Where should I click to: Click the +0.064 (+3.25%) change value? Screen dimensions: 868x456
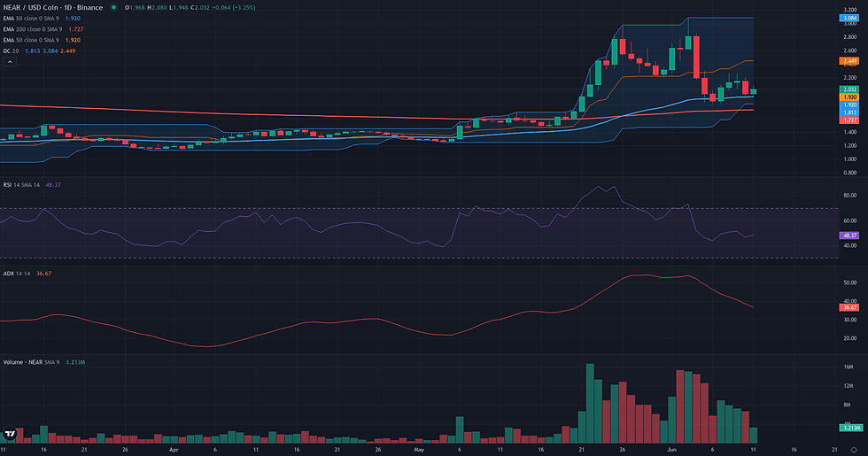(234, 8)
